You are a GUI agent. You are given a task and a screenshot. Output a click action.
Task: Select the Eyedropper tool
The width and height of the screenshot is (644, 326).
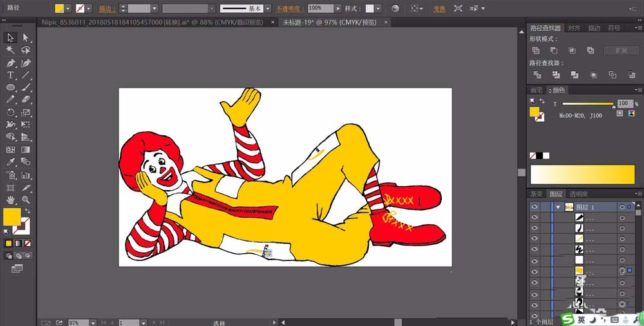10,162
